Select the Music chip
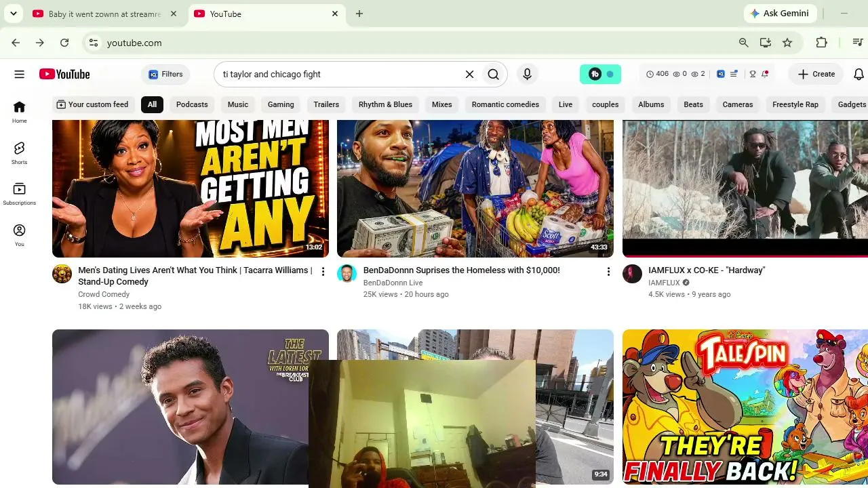Image resolution: width=868 pixels, height=488 pixels. [238, 104]
